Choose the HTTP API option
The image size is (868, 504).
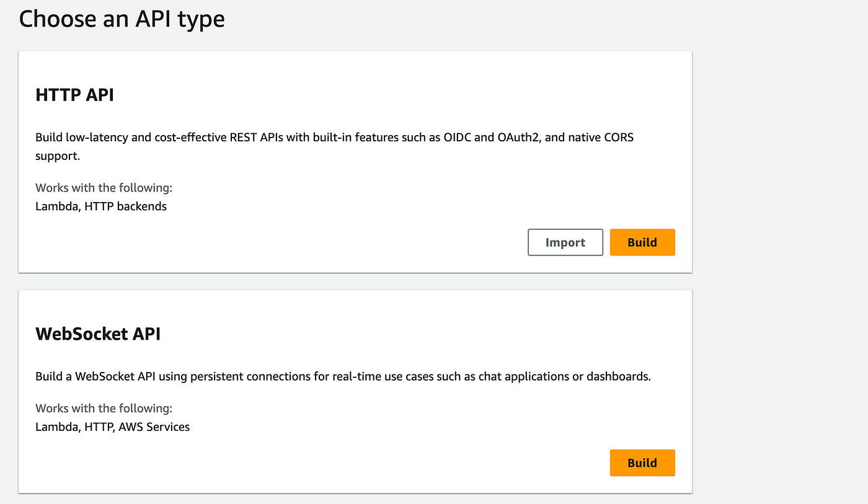click(355, 161)
